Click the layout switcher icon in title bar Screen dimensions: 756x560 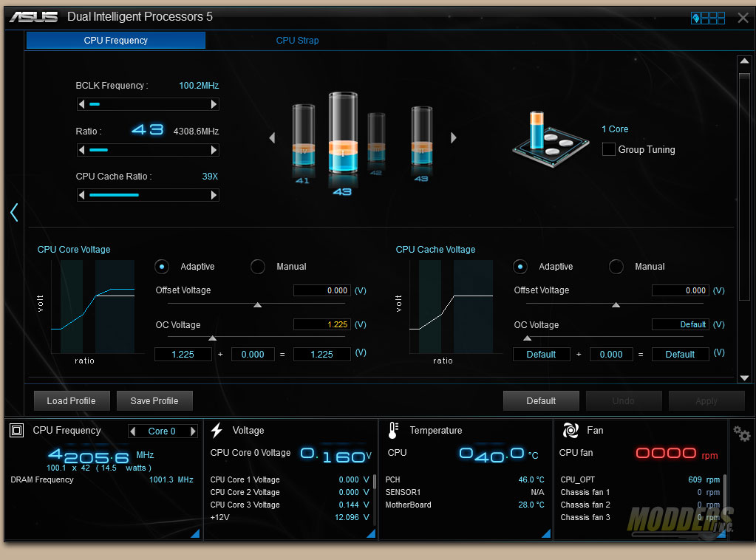[x=708, y=18]
